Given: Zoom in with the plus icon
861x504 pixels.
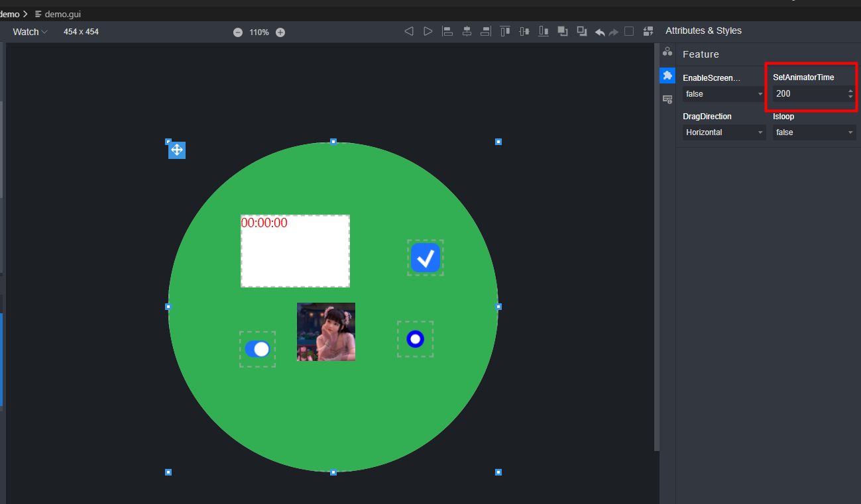Looking at the screenshot, I should pyautogui.click(x=280, y=32).
